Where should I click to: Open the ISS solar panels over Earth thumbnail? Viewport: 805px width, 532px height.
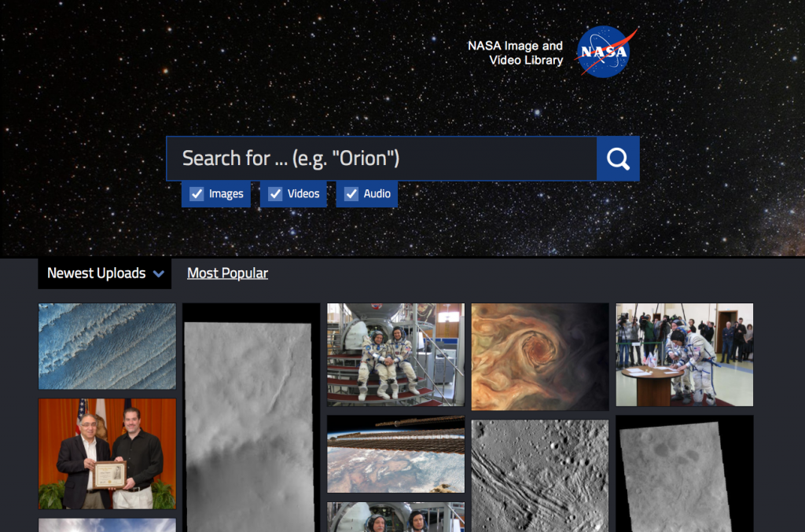[x=395, y=454]
